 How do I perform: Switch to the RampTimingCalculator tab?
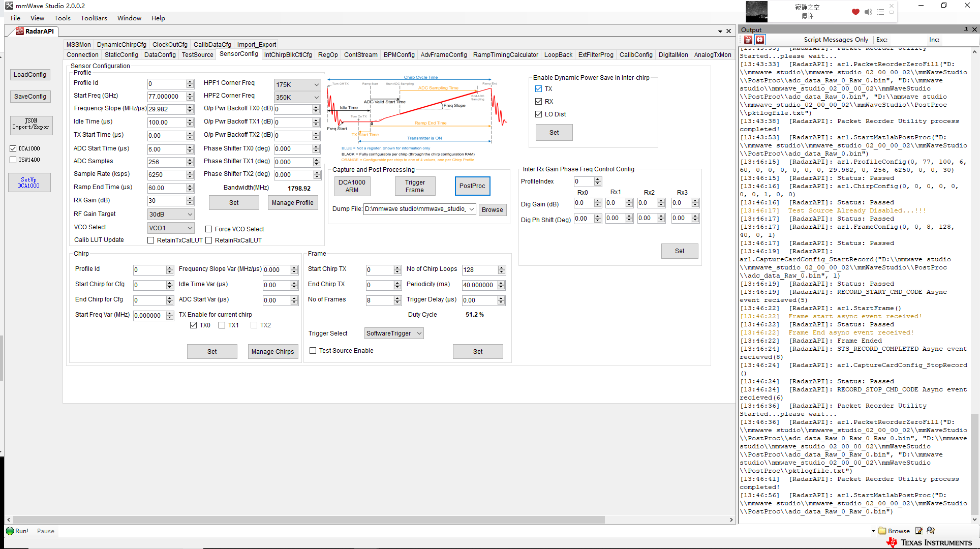(505, 55)
